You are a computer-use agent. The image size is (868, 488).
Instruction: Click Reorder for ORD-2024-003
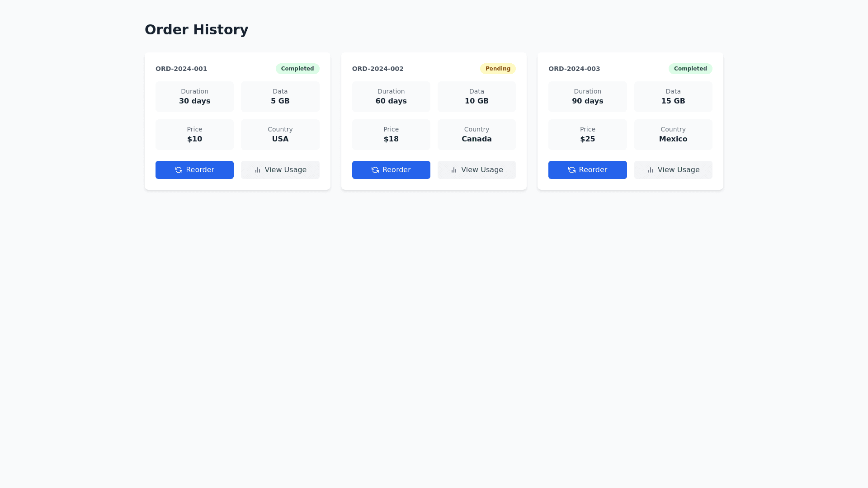[x=587, y=170]
